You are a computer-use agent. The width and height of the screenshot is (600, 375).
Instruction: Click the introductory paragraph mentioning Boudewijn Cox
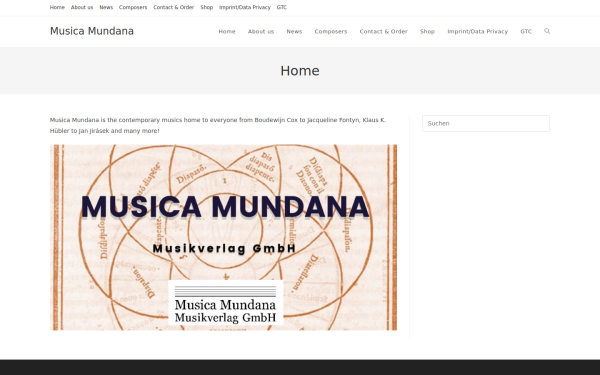pyautogui.click(x=218, y=125)
